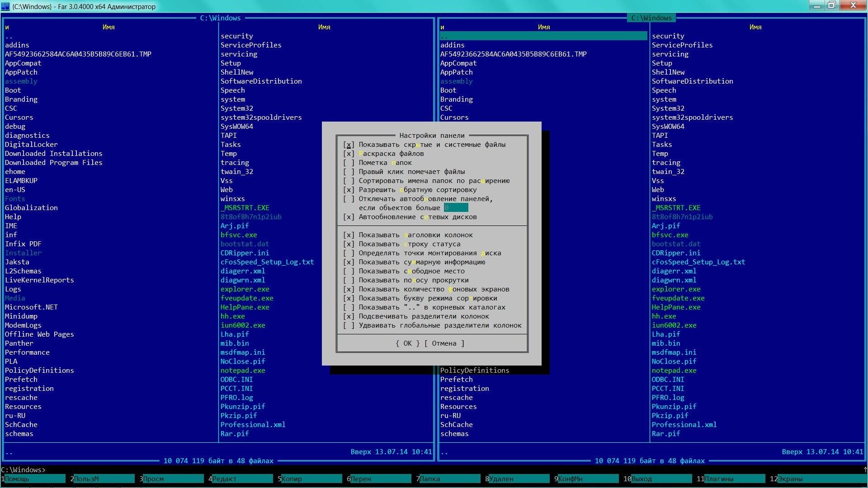Select 'Offline Web Pages' in left panel
Viewport: 868px width, 488px height.
pyautogui.click(x=39, y=334)
